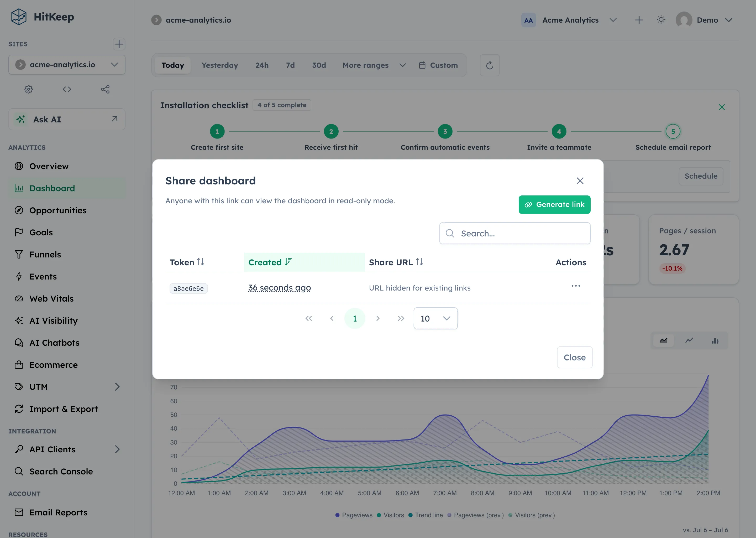Click '36 seconds ago' timestamp

(279, 288)
